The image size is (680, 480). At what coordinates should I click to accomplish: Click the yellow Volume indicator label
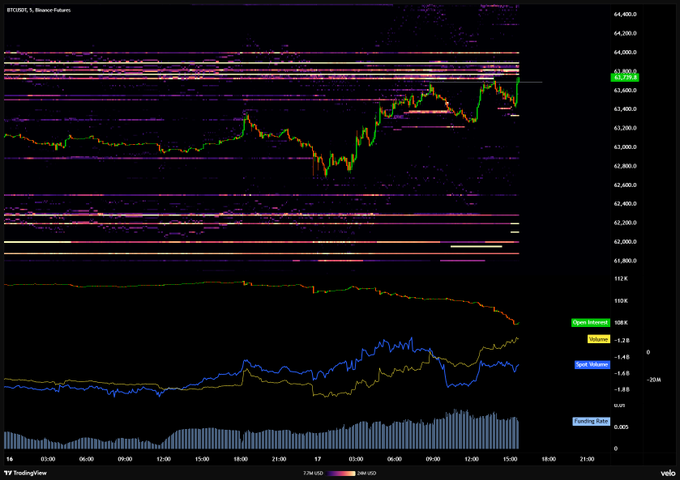pyautogui.click(x=598, y=339)
